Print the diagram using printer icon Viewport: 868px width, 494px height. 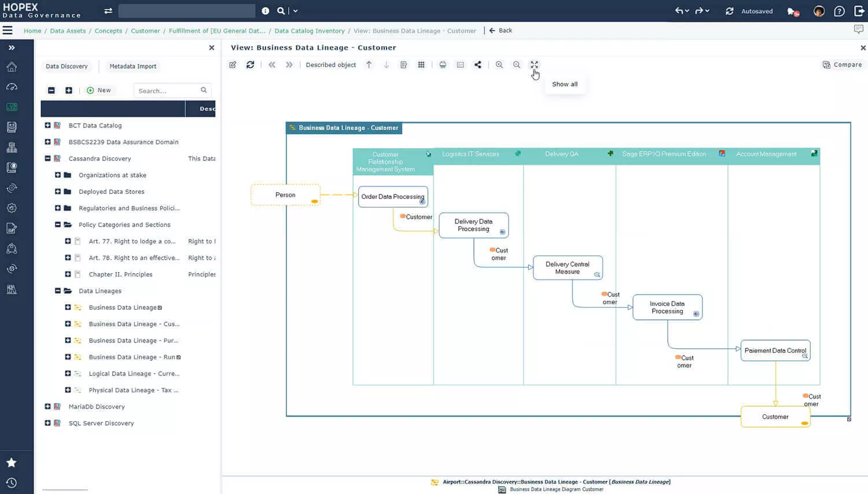click(x=443, y=65)
